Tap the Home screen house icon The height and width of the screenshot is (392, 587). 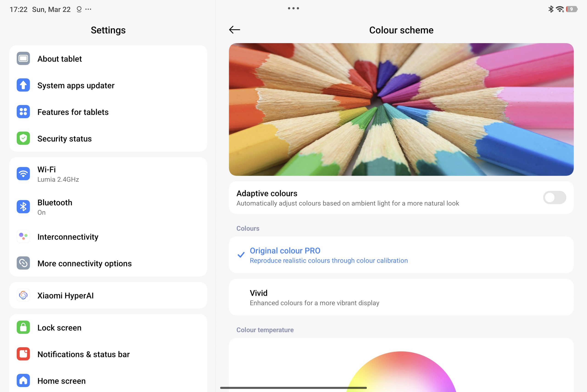click(23, 381)
